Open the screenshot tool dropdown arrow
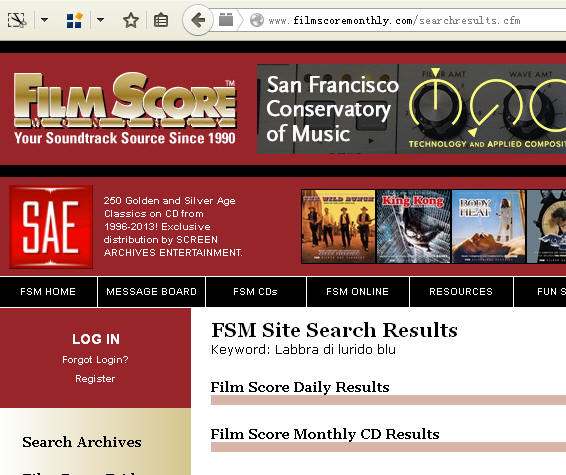566x475 pixels. (44, 20)
